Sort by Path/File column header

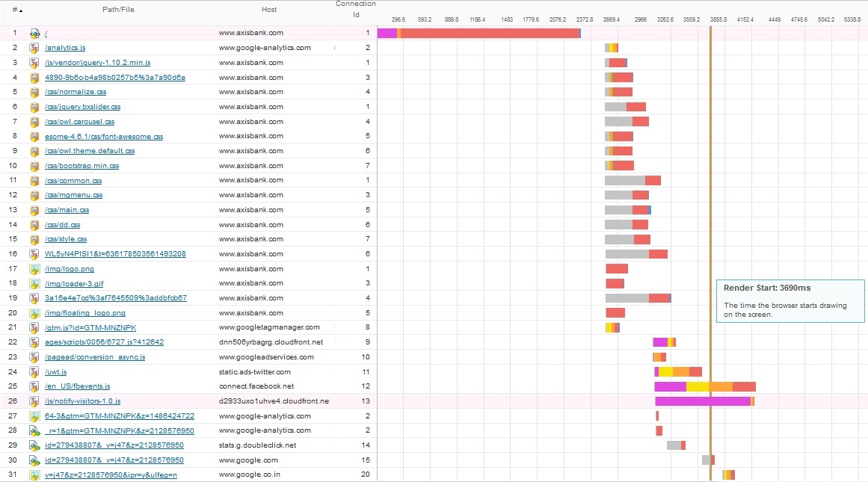coord(118,10)
